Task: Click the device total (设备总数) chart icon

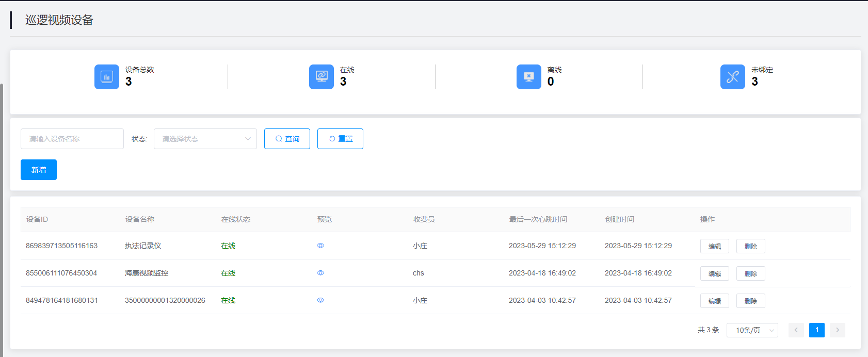Action: tap(107, 77)
